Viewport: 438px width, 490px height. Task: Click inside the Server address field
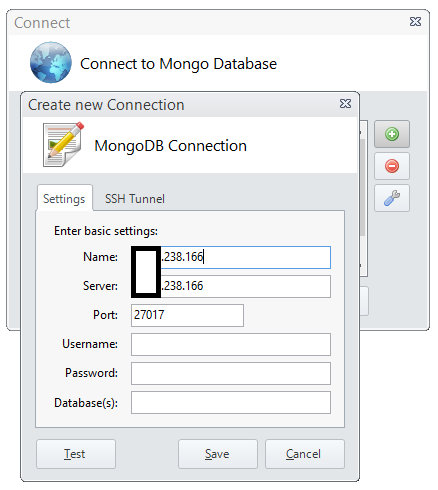click(231, 286)
